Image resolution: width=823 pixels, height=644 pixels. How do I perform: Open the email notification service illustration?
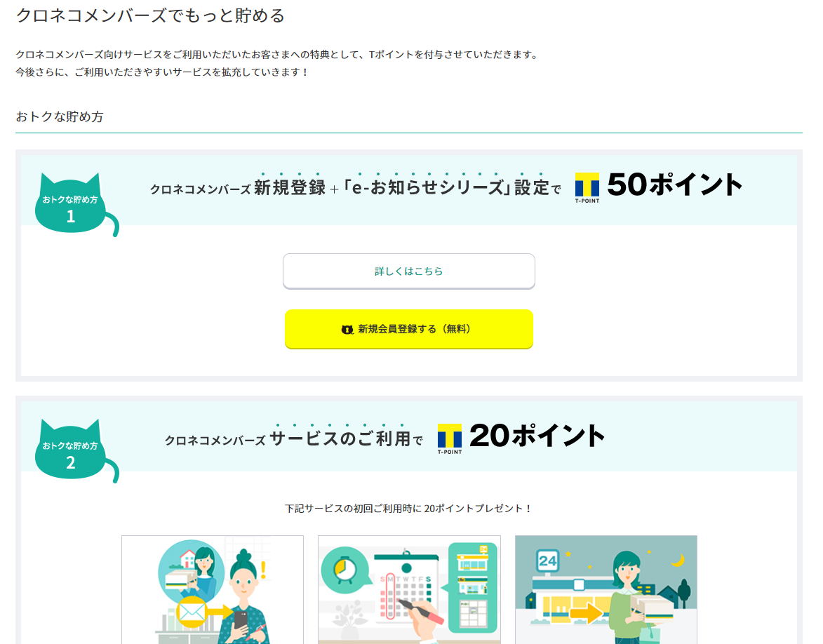pyautogui.click(x=213, y=589)
